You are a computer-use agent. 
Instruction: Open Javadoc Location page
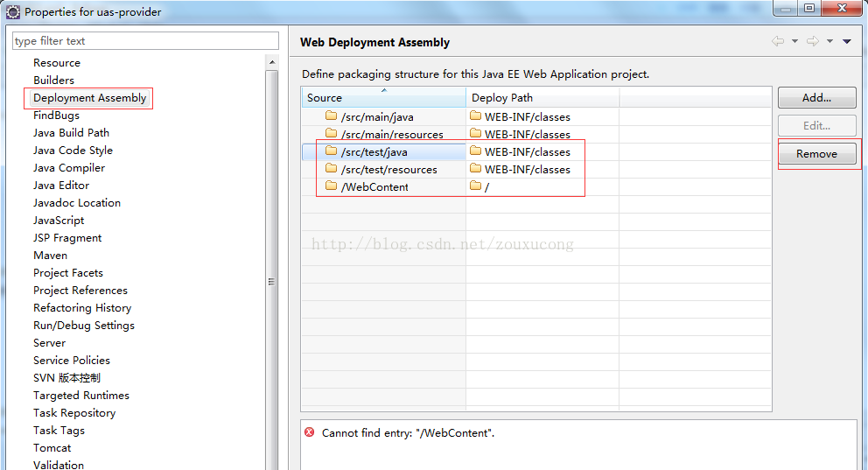click(x=77, y=202)
